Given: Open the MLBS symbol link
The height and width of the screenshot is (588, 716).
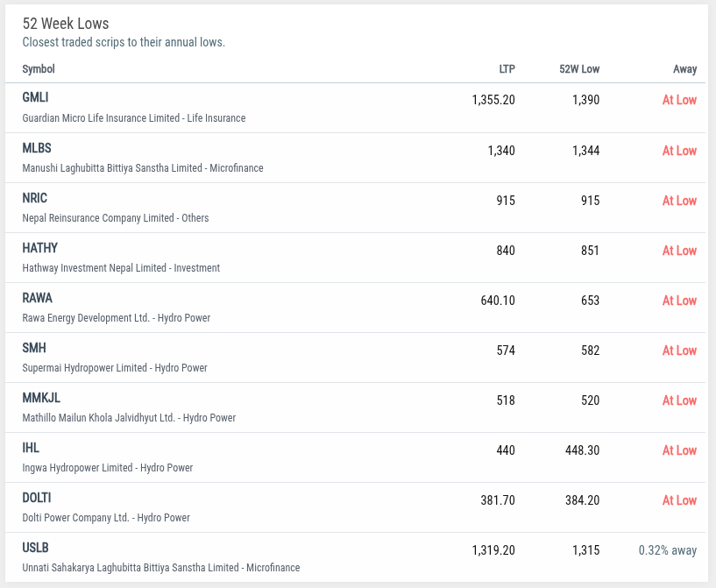Looking at the screenshot, I should coord(37,148).
